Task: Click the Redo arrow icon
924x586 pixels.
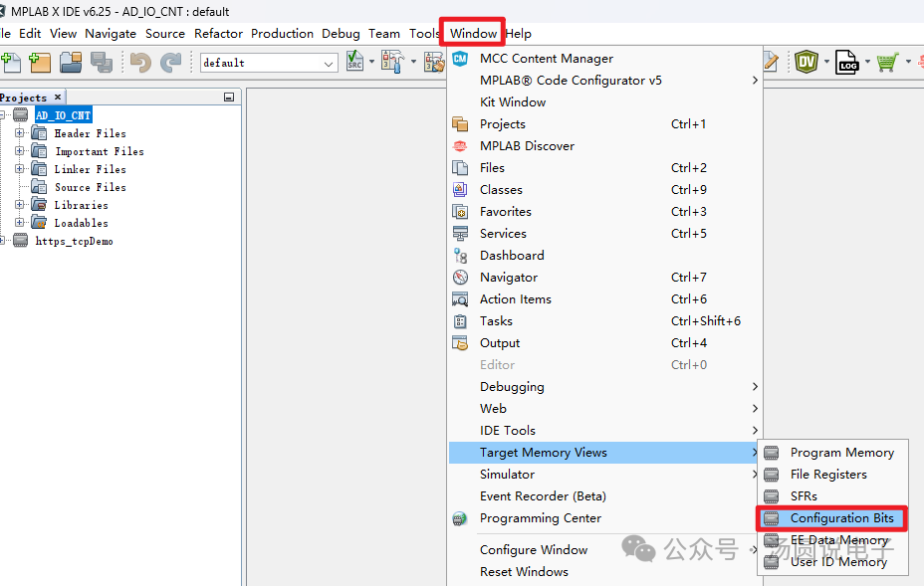Action: [171, 62]
